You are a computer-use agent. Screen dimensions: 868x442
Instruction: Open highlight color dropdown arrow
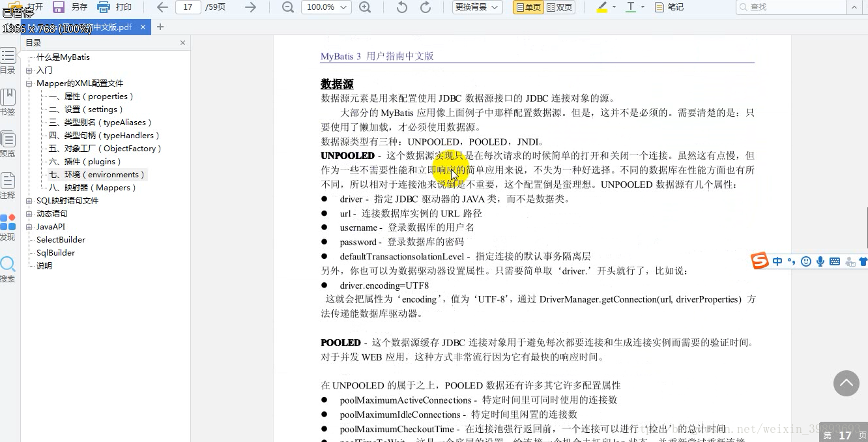tap(615, 7)
